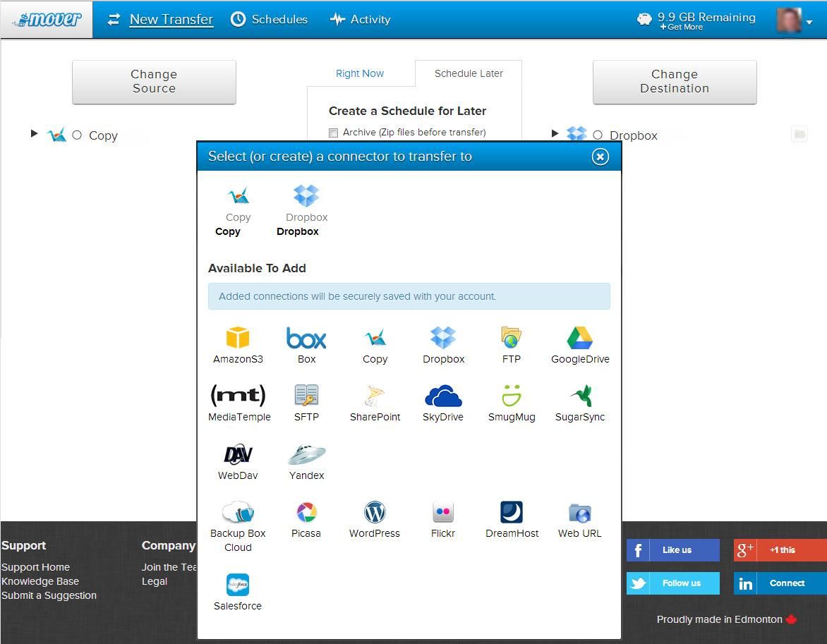Expand the Dropbox destination folder tree
This screenshot has width=827, height=644.
555,133
